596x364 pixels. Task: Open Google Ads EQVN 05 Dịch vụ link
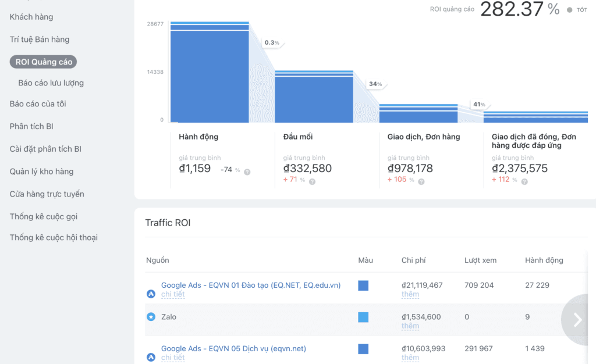coord(233,348)
